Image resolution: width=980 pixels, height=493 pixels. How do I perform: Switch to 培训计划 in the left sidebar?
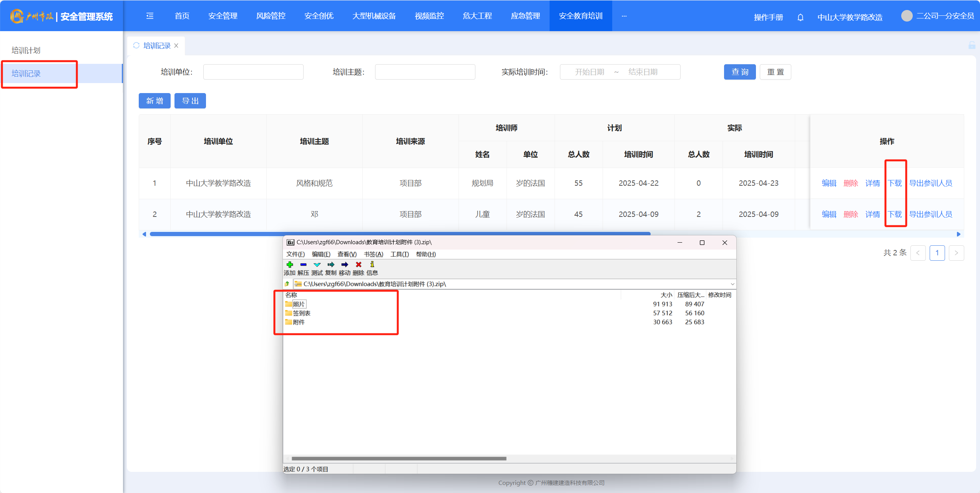click(26, 50)
